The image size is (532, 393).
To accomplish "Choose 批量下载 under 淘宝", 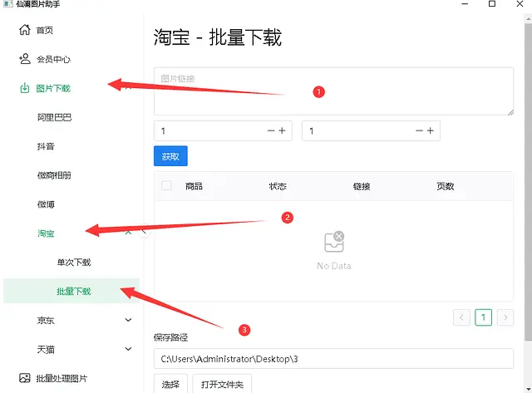I will (71, 291).
